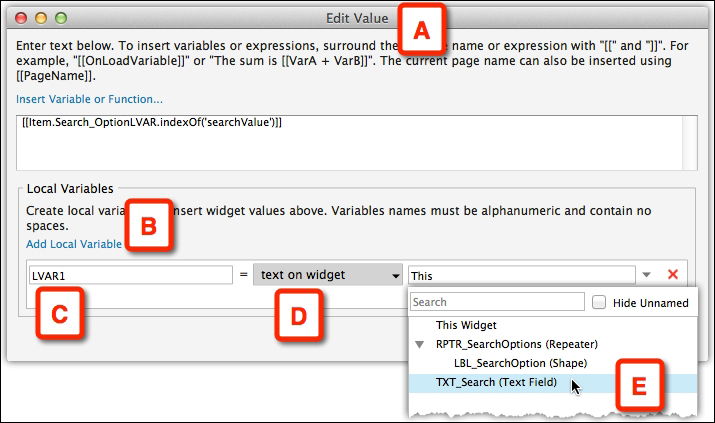Viewport: 715px width, 423px height.
Task: Select 'This Widget' from the list
Action: (466, 325)
